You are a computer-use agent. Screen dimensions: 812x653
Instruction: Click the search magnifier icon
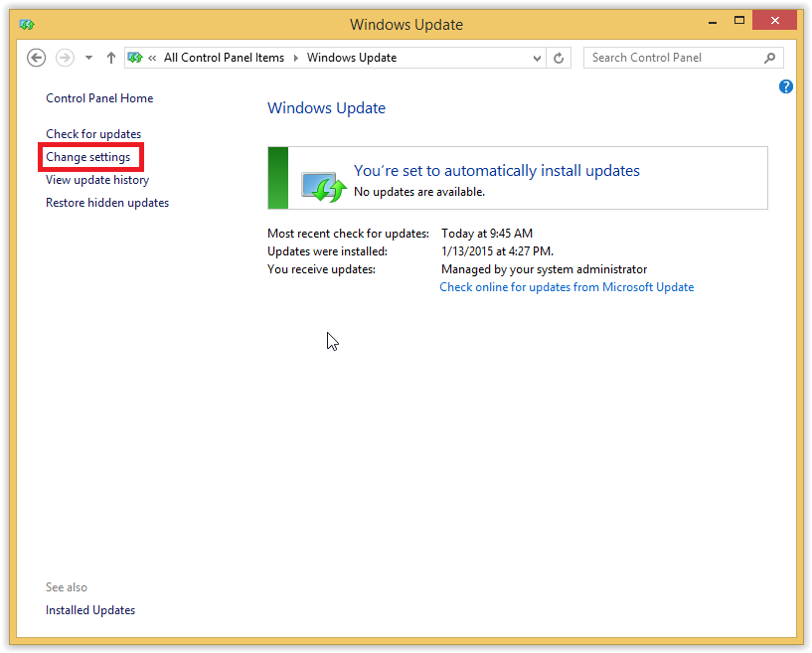click(x=769, y=58)
